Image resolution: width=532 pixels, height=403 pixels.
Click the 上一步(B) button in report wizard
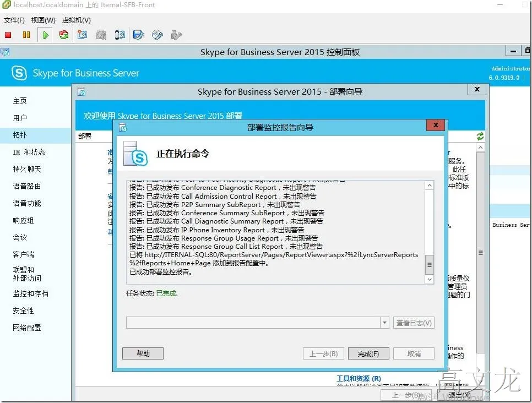tap(324, 353)
